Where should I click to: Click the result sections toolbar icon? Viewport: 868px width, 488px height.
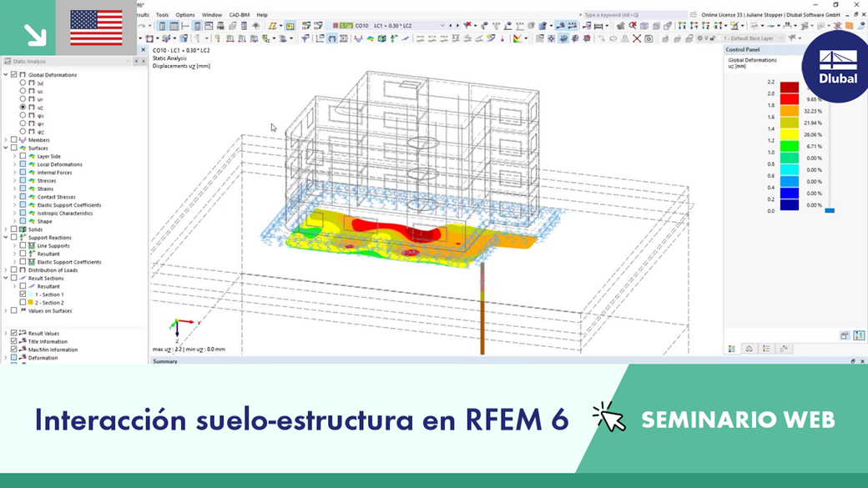click(x=406, y=38)
